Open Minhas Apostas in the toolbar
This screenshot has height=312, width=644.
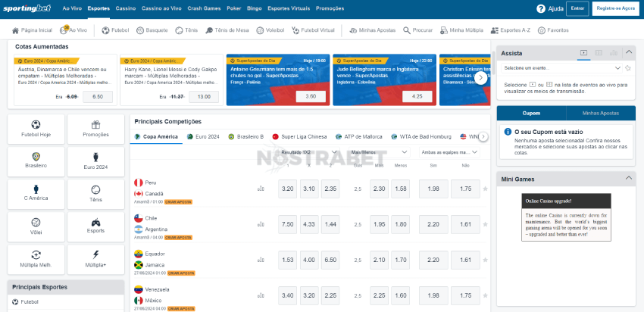tap(372, 30)
